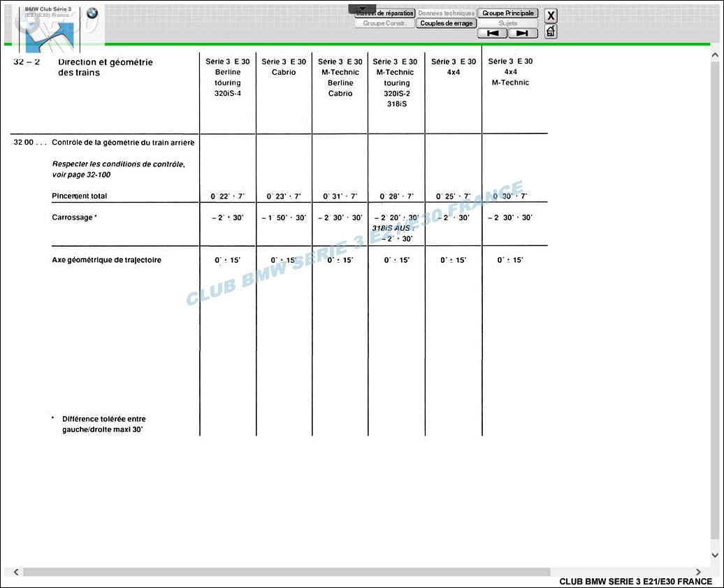The width and height of the screenshot is (724, 588).
Task: Close the viewer with X button
Action: pos(551,16)
